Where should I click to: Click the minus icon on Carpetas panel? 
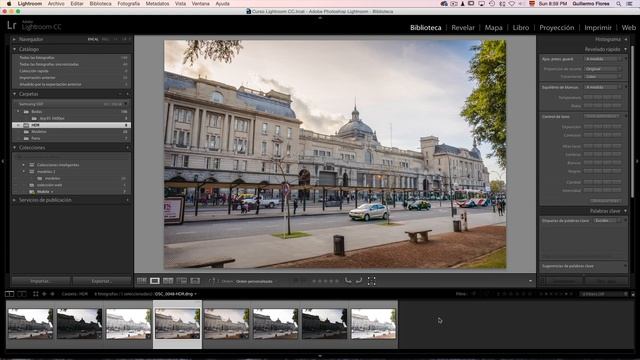tap(120, 94)
